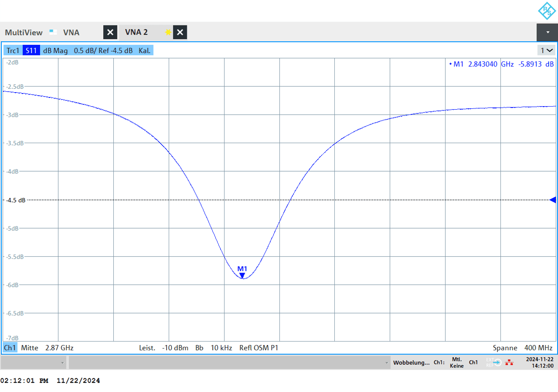
Task: Switch to the MultiView tab
Action: [24, 32]
